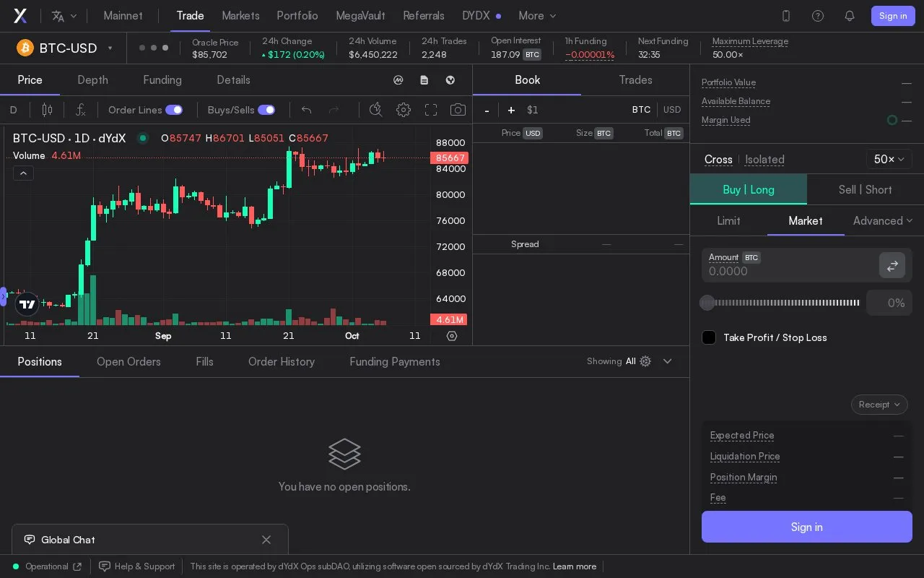Check the Take Profit / Stop Loss box
The width and height of the screenshot is (924, 578).
click(709, 337)
